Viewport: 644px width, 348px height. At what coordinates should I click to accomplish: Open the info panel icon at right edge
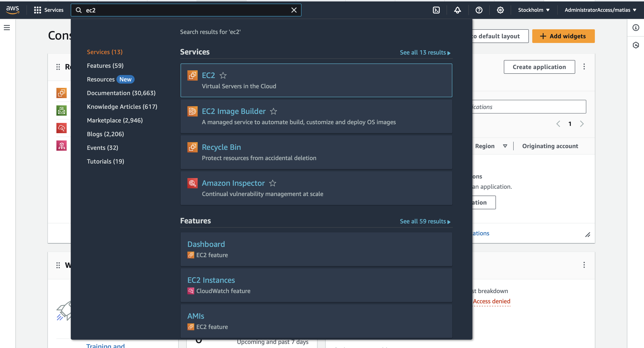pos(635,28)
